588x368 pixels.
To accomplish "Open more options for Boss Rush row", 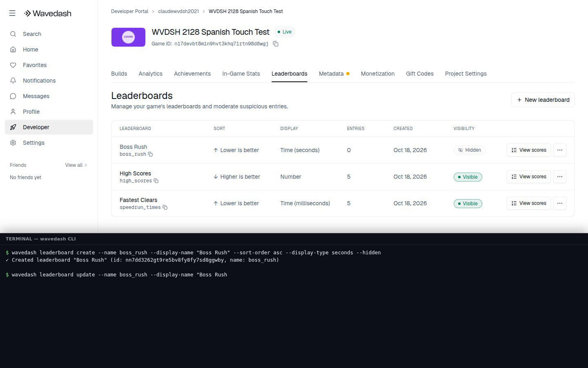I will point(560,150).
